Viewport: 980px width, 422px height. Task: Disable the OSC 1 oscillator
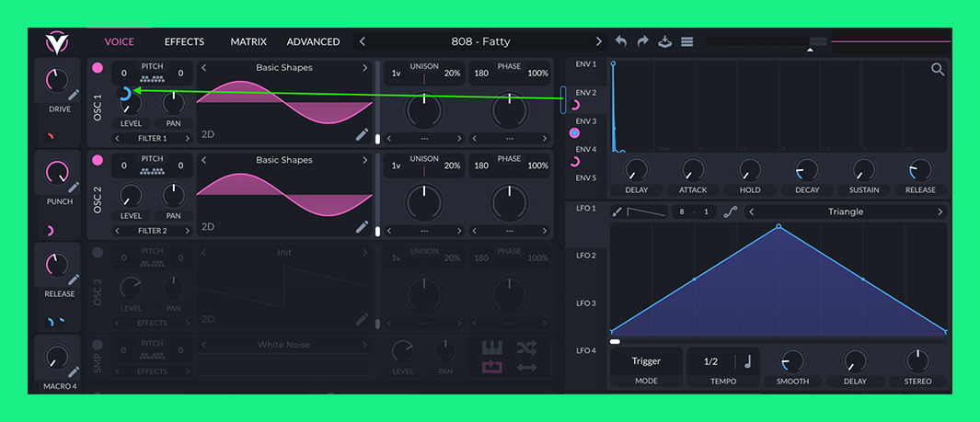98,68
